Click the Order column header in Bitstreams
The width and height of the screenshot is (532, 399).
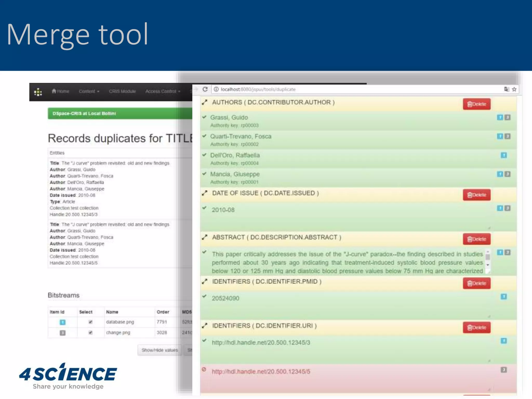(163, 312)
